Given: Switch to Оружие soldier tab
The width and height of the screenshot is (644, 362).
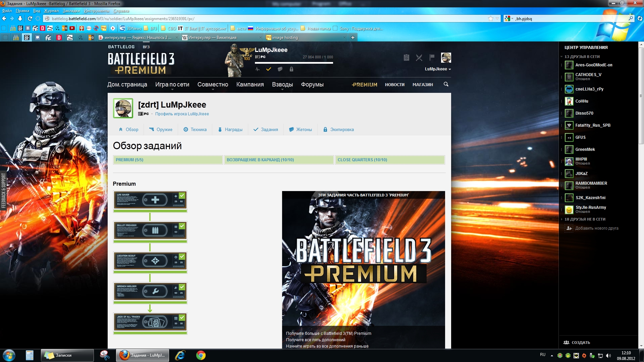Looking at the screenshot, I should pyautogui.click(x=161, y=130).
